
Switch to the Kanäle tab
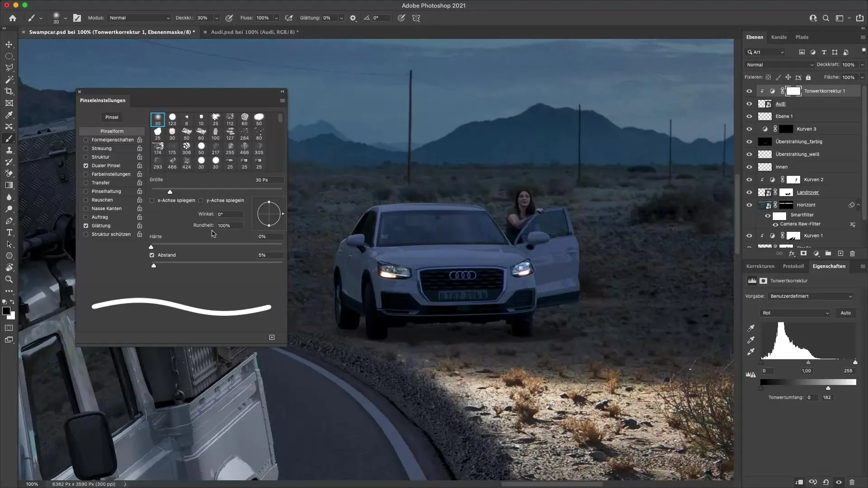[779, 37]
